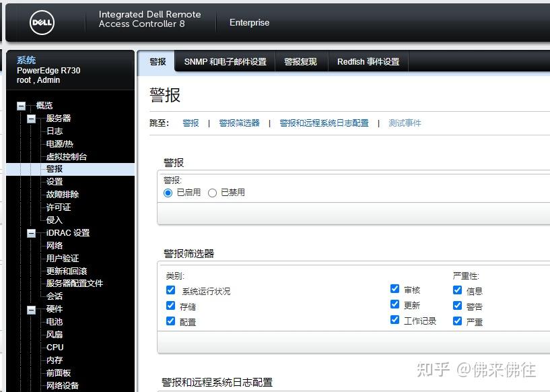Switch to the 警报 tab
Image resolution: width=550 pixels, height=392 pixels.
[158, 62]
